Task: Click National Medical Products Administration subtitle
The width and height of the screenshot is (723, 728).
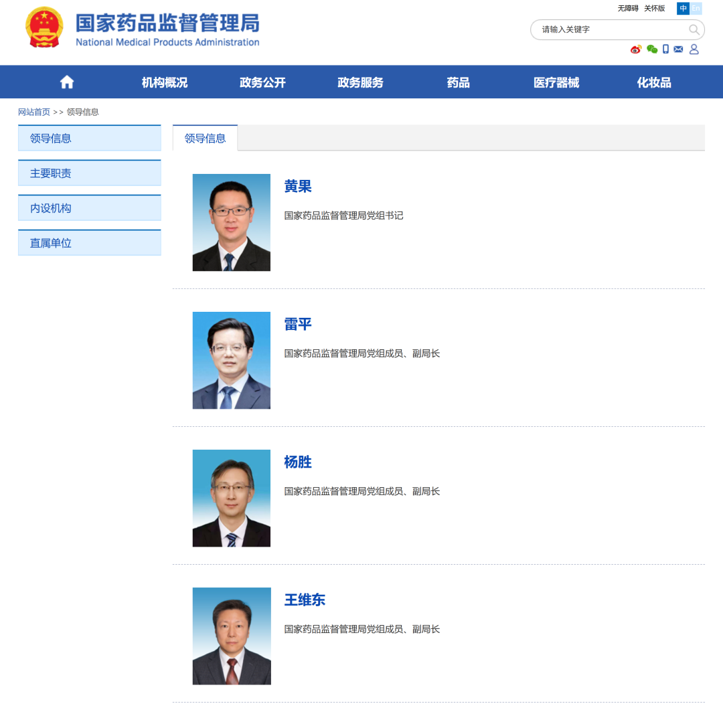Action: coord(168,42)
